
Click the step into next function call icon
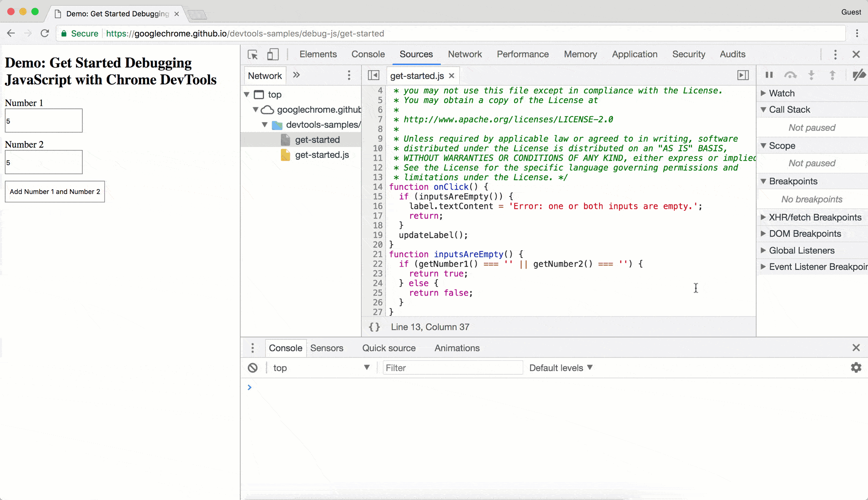811,75
